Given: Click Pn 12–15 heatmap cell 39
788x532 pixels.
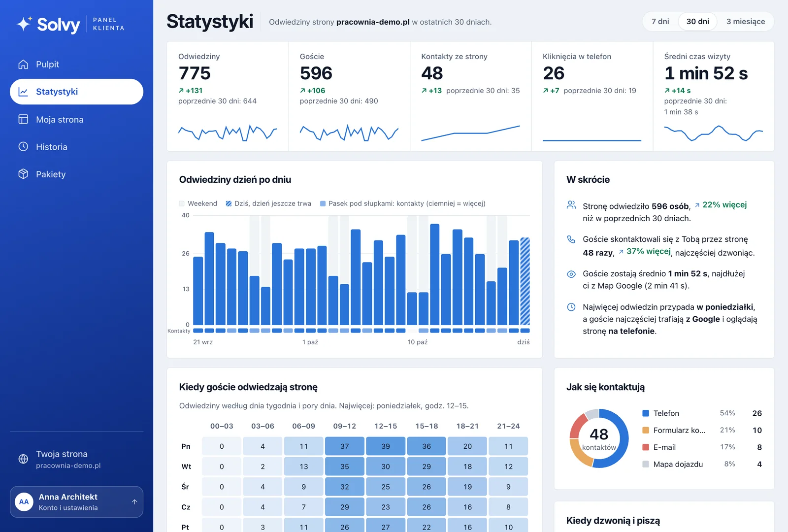Looking at the screenshot, I should (x=386, y=446).
